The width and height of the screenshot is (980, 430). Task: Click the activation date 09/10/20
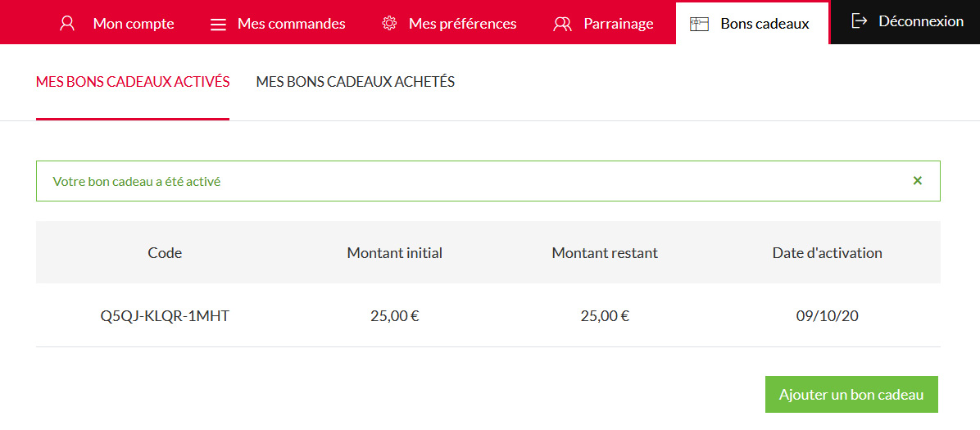coord(828,315)
